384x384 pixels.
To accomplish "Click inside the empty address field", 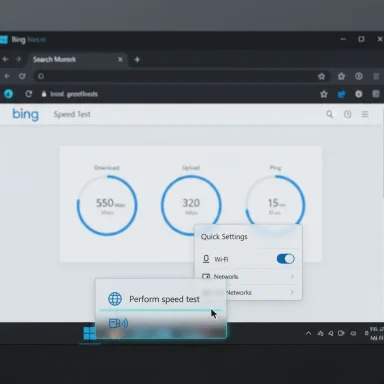I will point(182,76).
